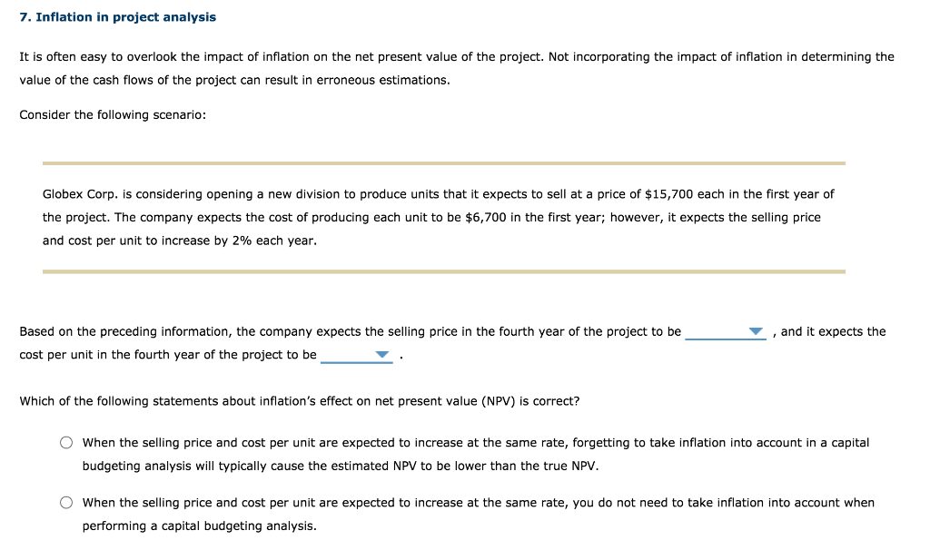Select the 'estimated NPV lower than true NPV' option

(65, 442)
